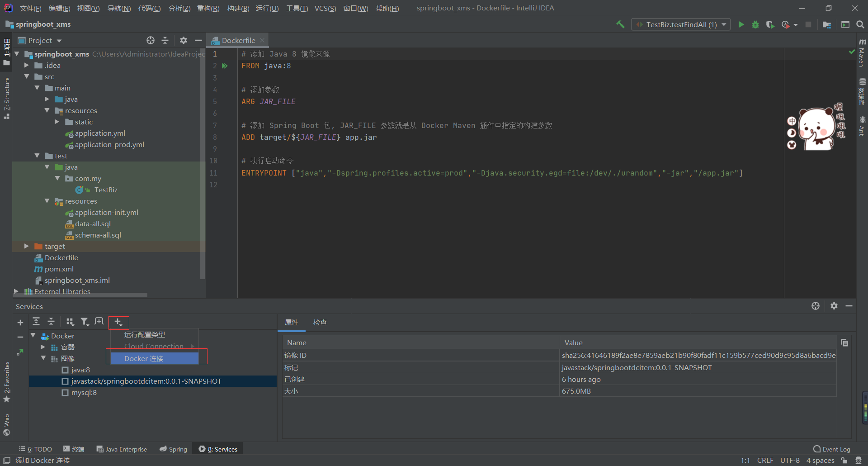868x466 pixels.
Task: Click the gutter run arrow on line 2
Action: click(x=225, y=66)
